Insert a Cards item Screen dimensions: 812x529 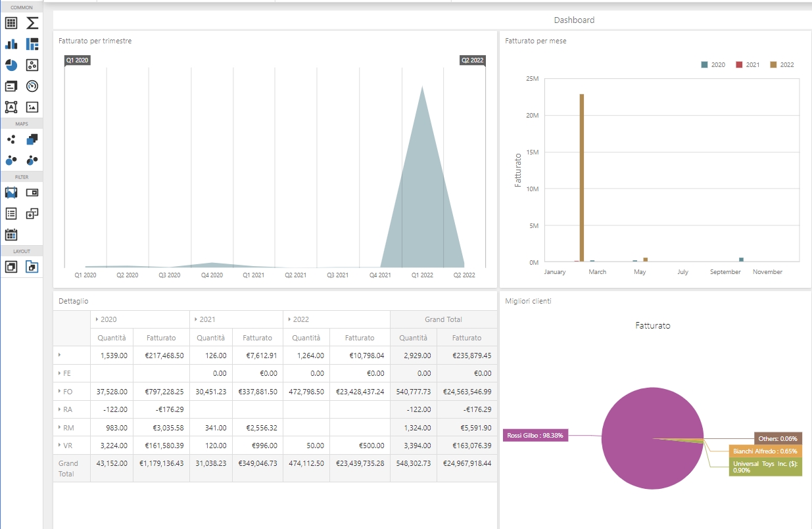tap(11, 86)
